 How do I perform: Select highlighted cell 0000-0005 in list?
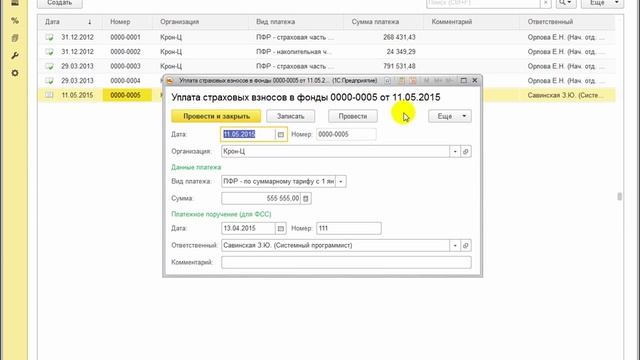[x=127, y=95]
